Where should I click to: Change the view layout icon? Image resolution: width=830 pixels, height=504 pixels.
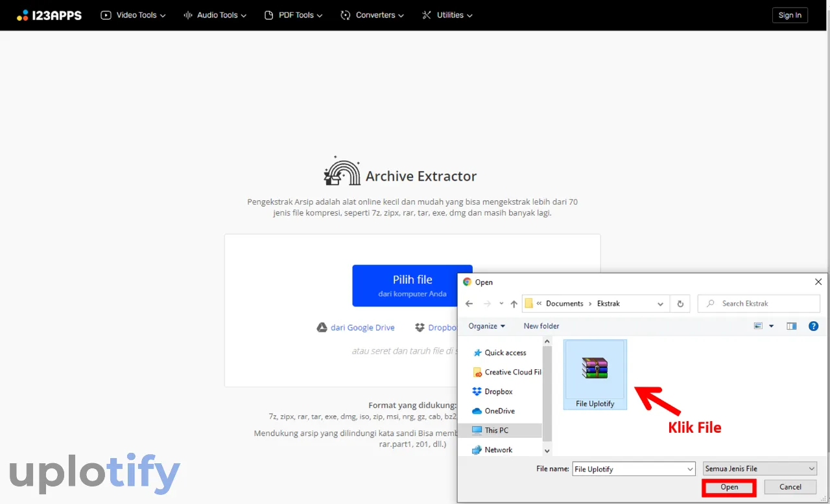click(x=758, y=326)
